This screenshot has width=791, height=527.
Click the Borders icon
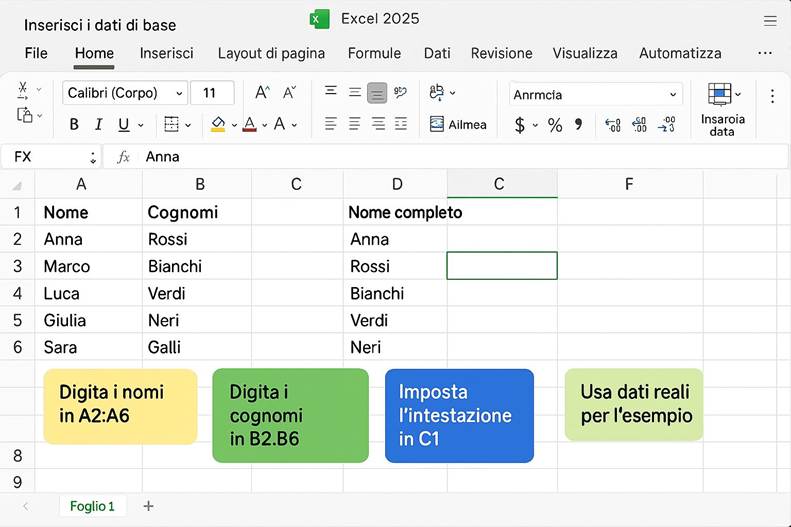[x=172, y=124]
